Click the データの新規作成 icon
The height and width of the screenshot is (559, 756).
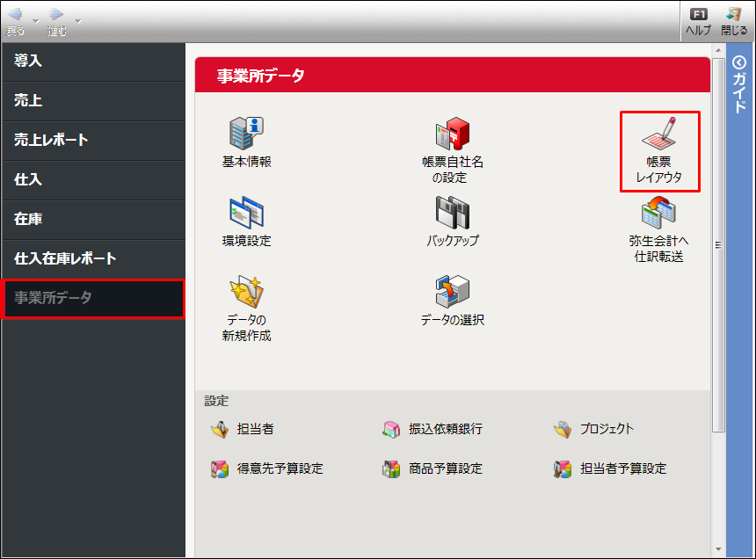pos(246,292)
